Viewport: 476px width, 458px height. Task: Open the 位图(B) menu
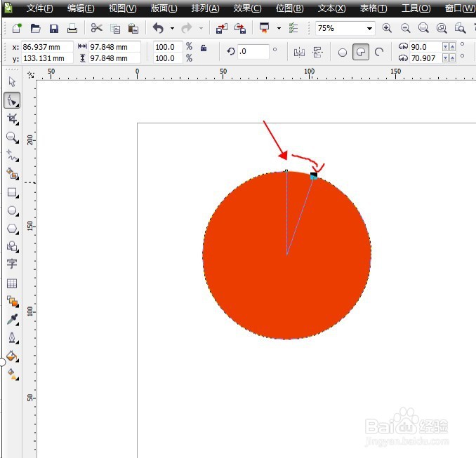click(289, 8)
